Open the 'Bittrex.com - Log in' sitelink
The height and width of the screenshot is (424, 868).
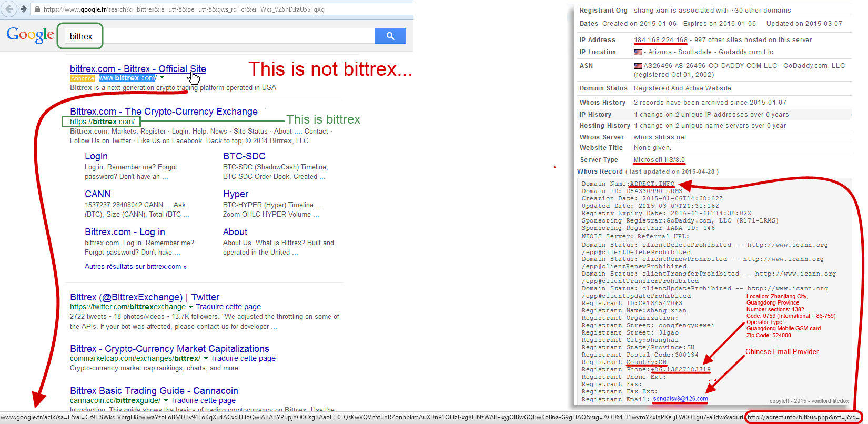click(125, 232)
